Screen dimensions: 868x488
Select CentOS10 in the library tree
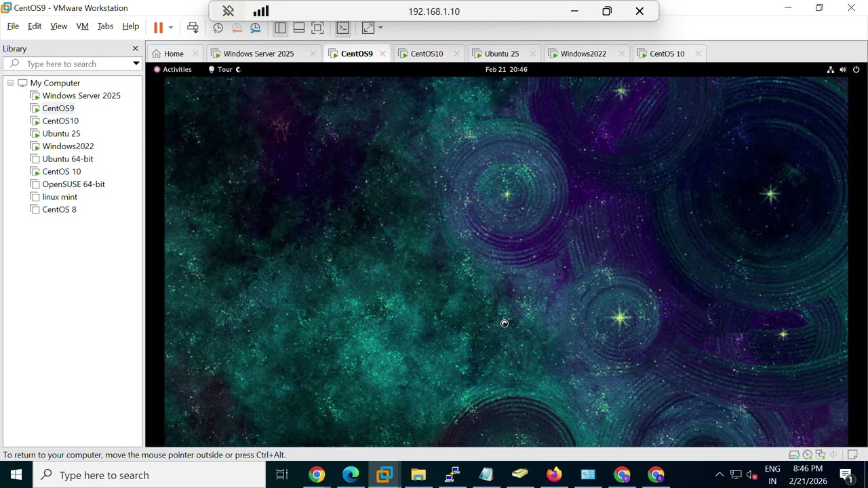(60, 121)
